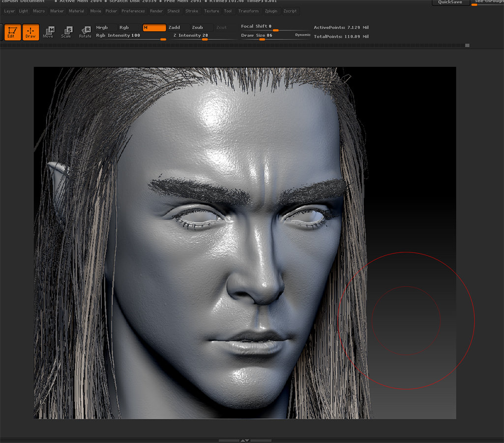Screen dimensions: 504x443
Task: Expand the Stroke menu
Action: (x=192, y=11)
